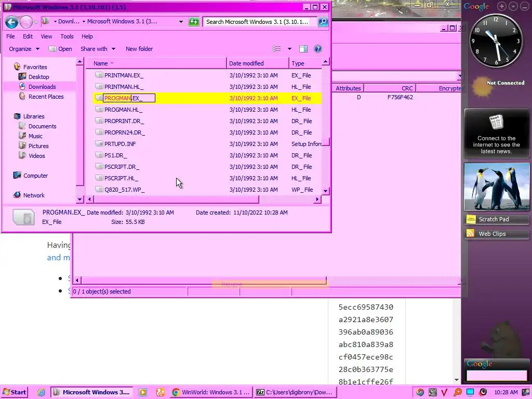Select Q820_517.WP_ file
This screenshot has width=532, height=399.
pyautogui.click(x=124, y=190)
